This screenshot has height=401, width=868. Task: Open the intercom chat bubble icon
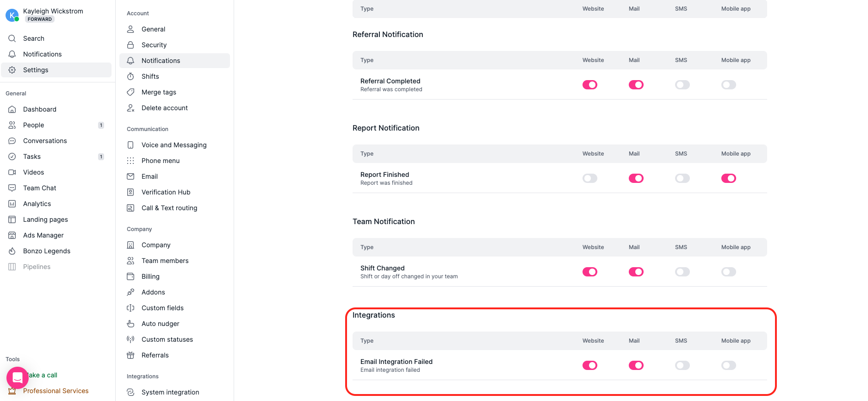[17, 377]
